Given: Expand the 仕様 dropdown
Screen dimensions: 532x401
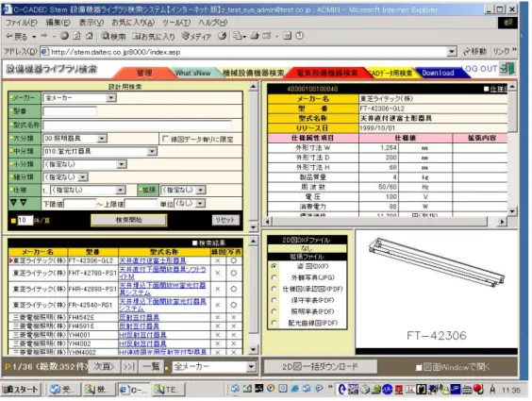Looking at the screenshot, I should pos(121,190).
